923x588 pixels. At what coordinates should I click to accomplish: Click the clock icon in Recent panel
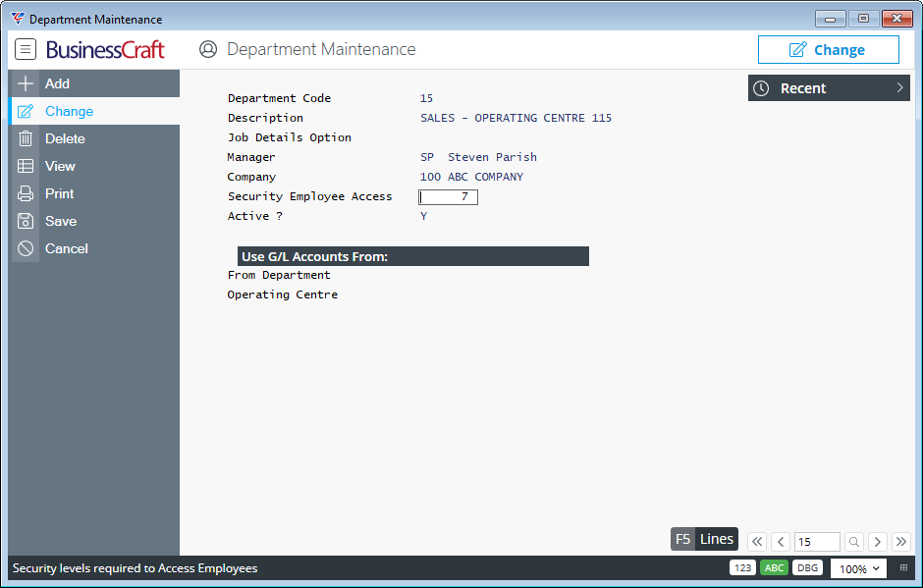pos(761,88)
